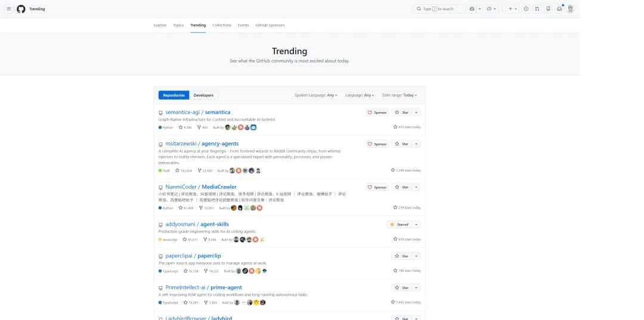Star the msitarzewski / agency-agents repository

coord(401,144)
